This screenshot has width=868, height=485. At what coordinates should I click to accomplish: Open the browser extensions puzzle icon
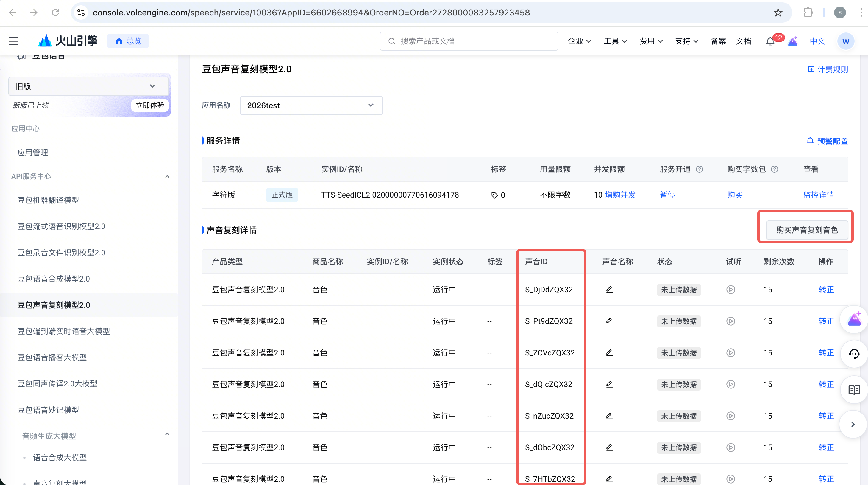(x=808, y=13)
